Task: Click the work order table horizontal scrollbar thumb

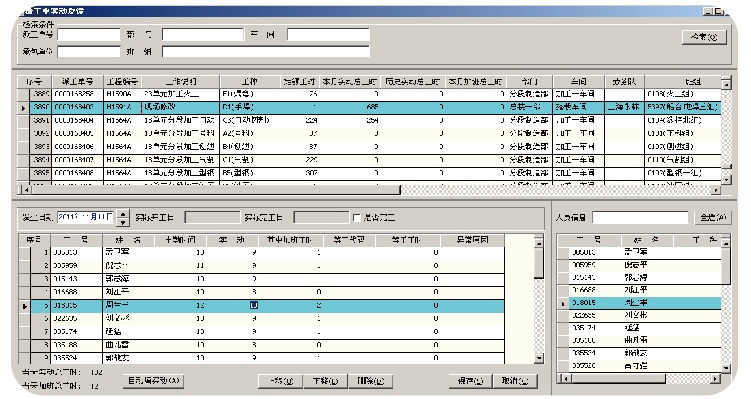Action: pos(216,190)
